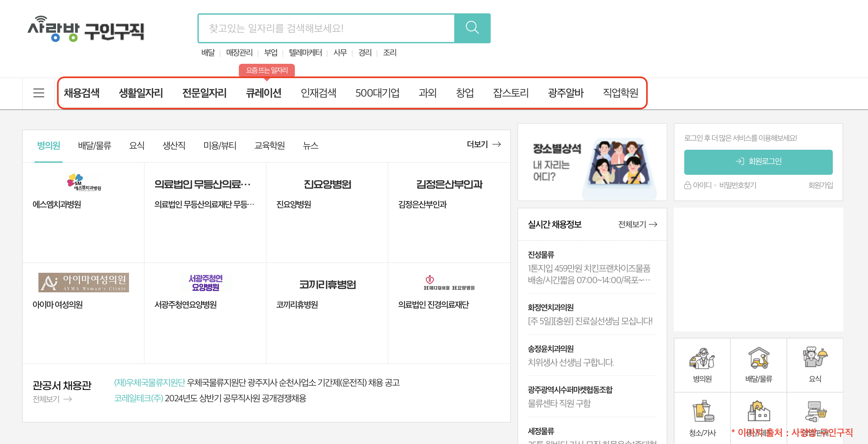Switch to the 요식 tab
The height and width of the screenshot is (444, 868).
pyautogui.click(x=137, y=146)
